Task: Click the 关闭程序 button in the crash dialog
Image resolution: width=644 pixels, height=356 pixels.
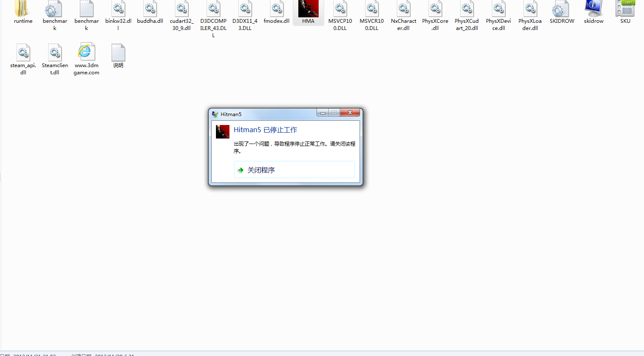Action: pyautogui.click(x=294, y=170)
